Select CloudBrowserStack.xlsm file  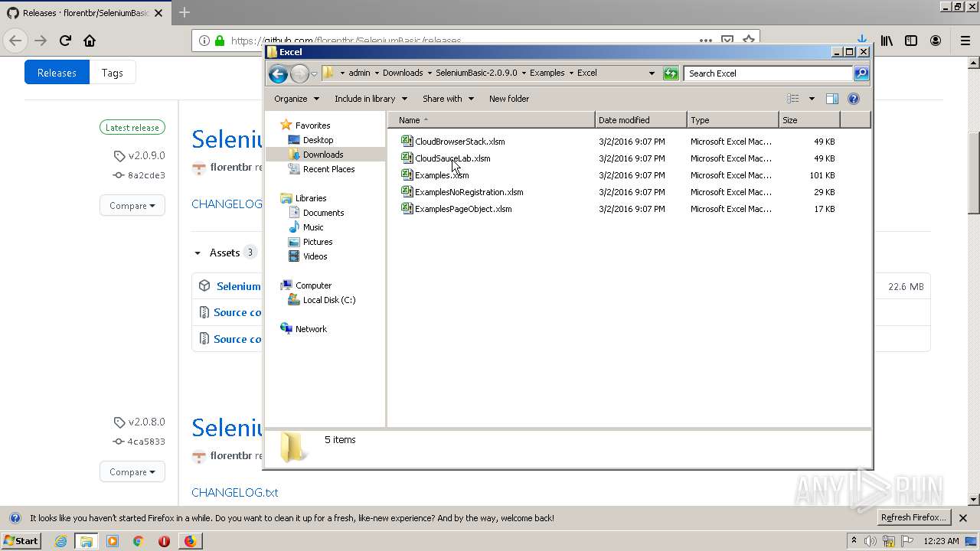coord(459,142)
